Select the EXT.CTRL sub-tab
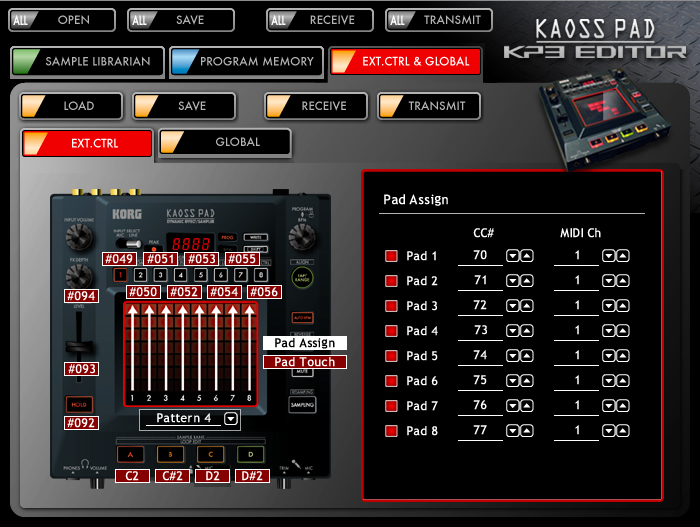The height and width of the screenshot is (527, 700). click(87, 143)
